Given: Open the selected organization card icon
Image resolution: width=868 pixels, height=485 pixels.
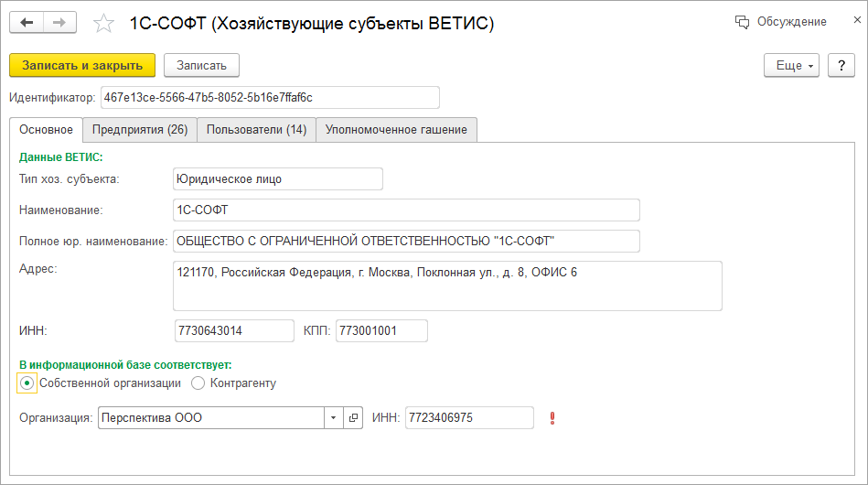Looking at the screenshot, I should 354,418.
